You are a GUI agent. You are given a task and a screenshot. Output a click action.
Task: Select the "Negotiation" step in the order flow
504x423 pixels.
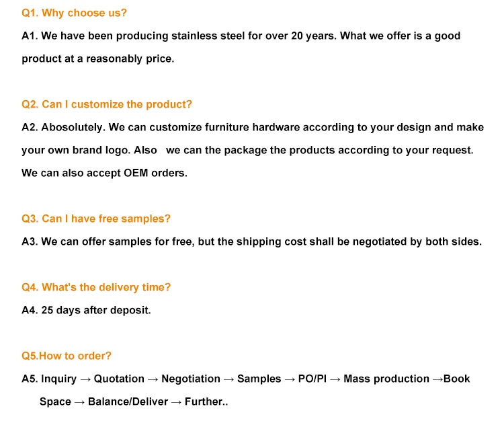pos(191,379)
